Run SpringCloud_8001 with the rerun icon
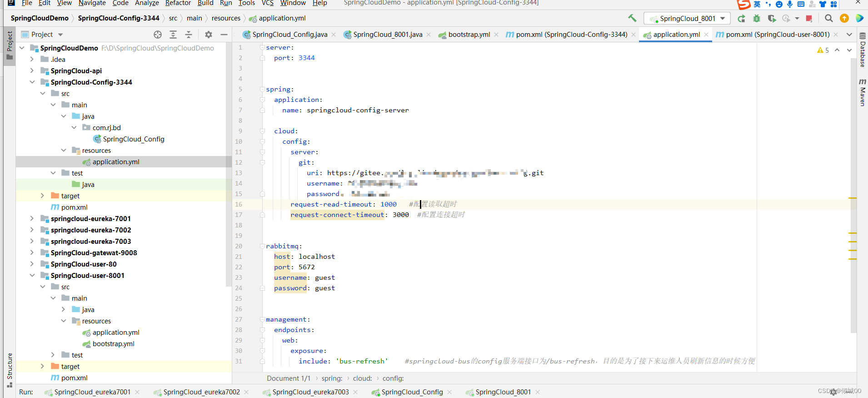 (742, 18)
